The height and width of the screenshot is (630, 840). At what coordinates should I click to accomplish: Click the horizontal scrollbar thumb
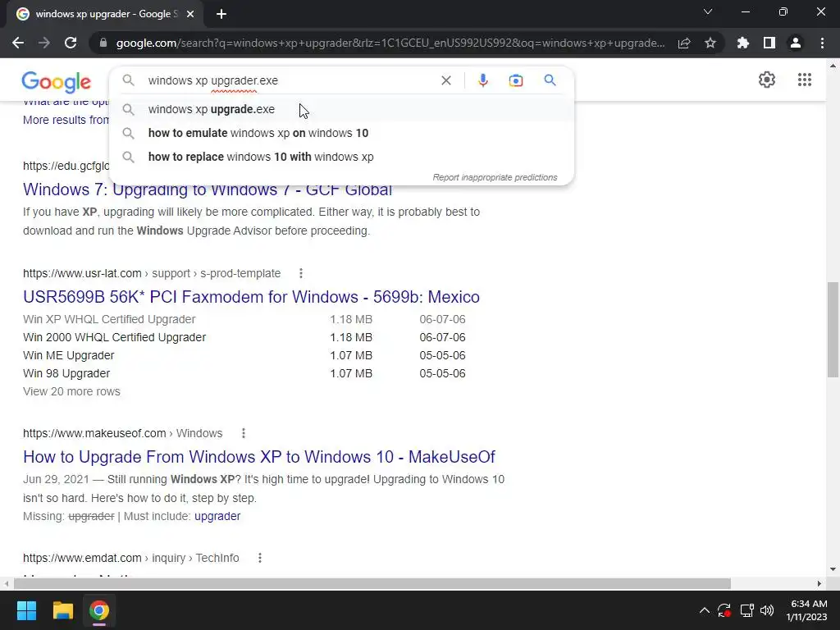[x=372, y=583]
